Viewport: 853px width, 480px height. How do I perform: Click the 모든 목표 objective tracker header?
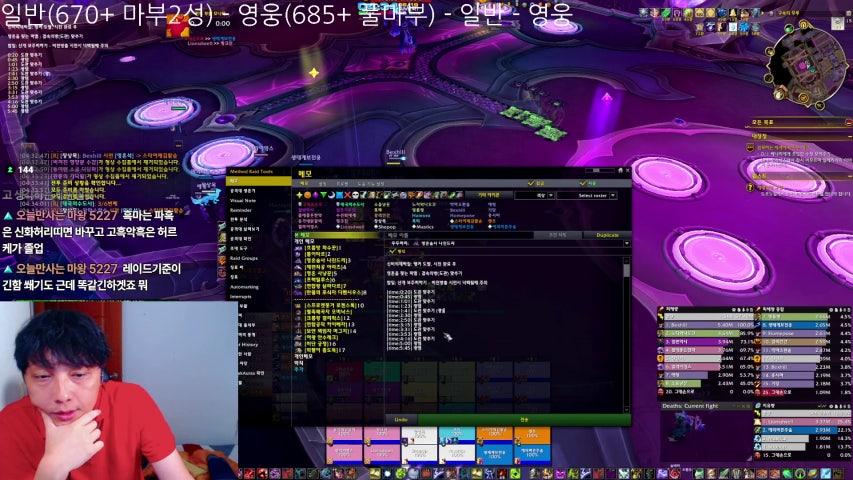click(762, 123)
